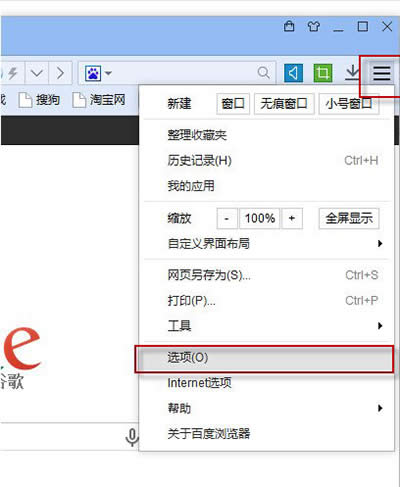Open the 淘宝网 bookmark
This screenshot has height=487, width=400.
coord(99,100)
